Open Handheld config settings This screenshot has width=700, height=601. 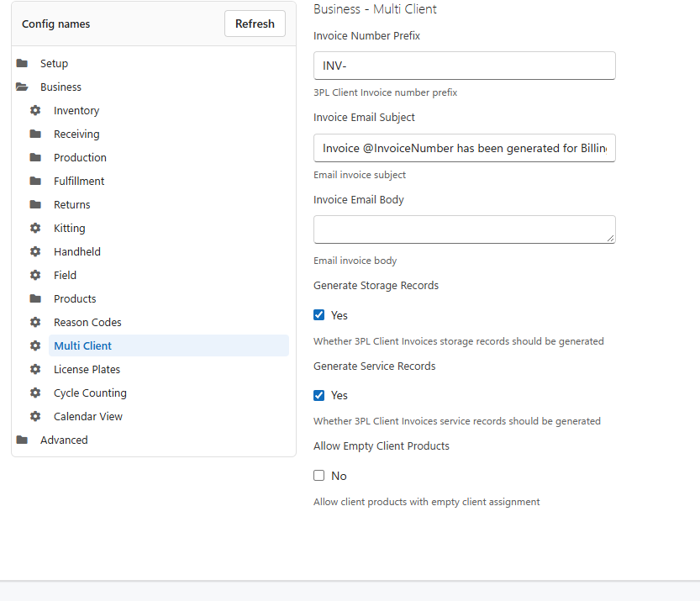click(x=77, y=251)
